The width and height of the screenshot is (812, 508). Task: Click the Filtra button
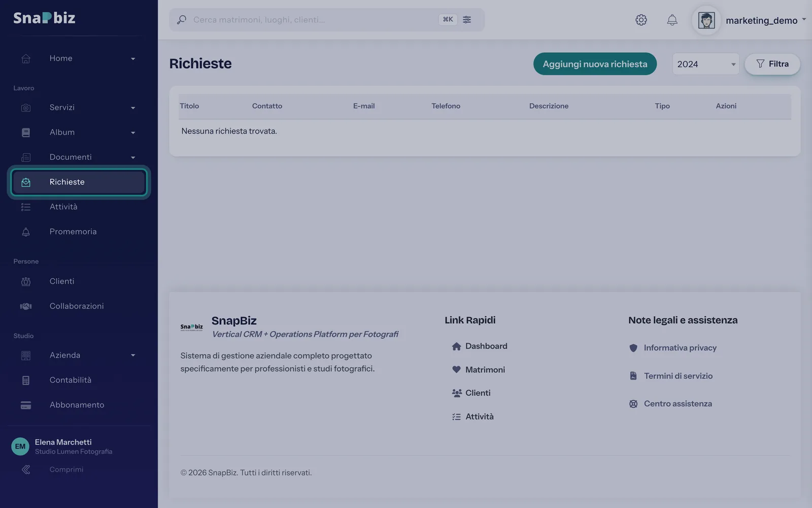(772, 64)
